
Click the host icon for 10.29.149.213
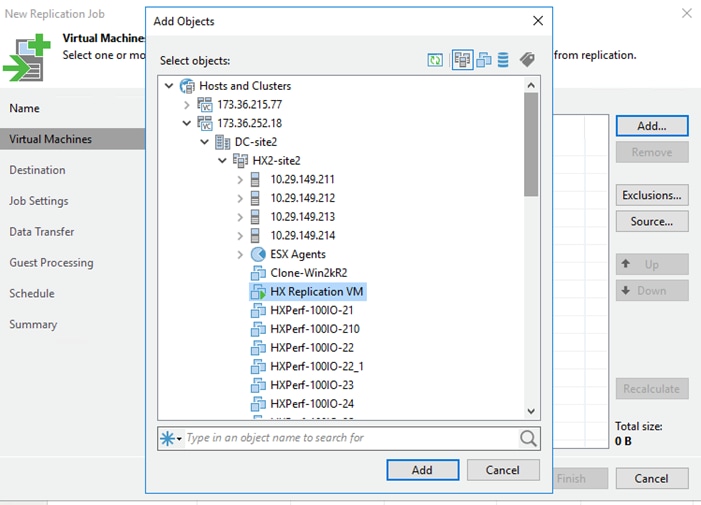point(255,217)
